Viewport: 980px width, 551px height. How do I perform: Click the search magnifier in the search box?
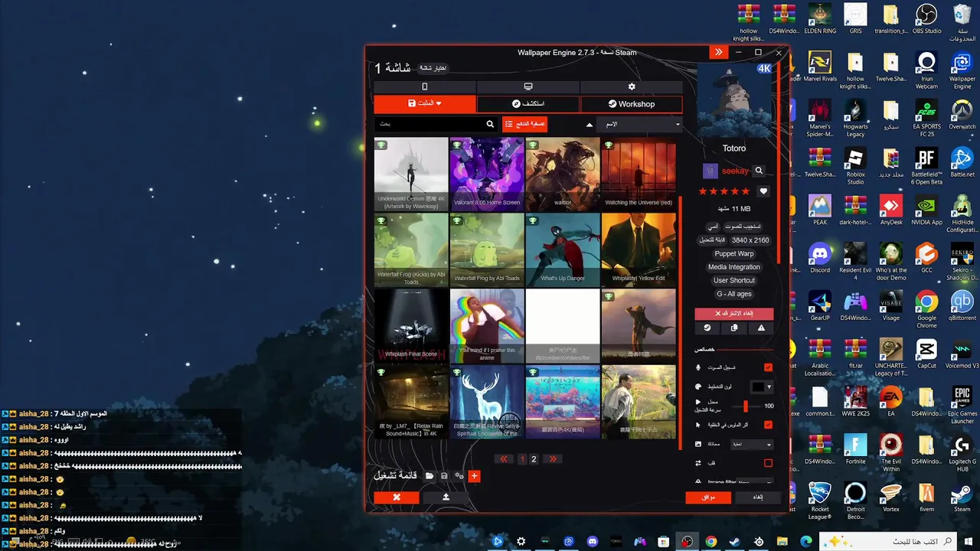tap(490, 124)
